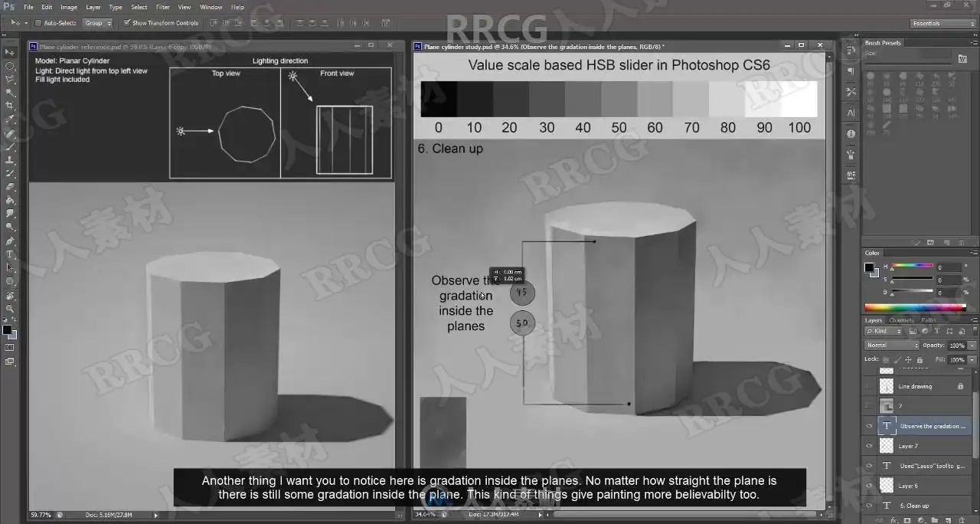
Task: Open the File menu
Action: (x=28, y=7)
